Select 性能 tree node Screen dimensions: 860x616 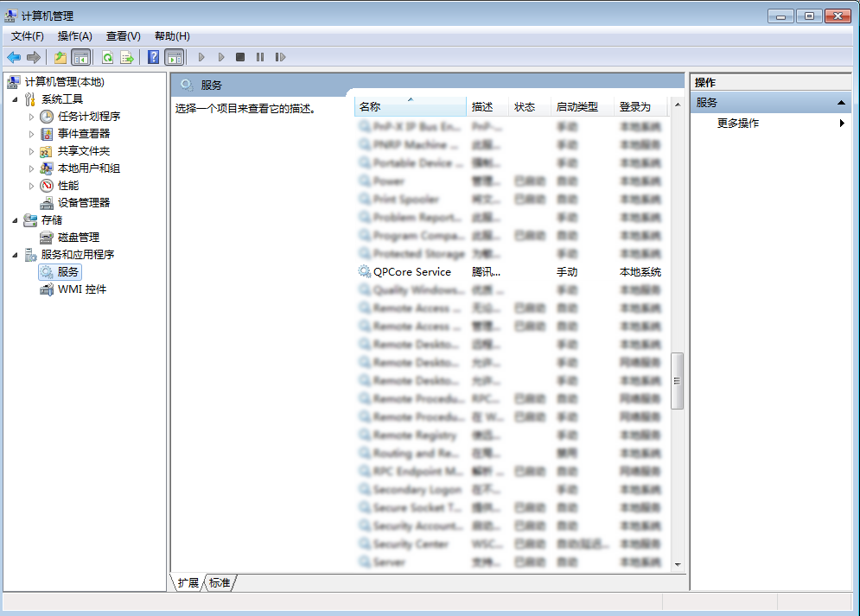[68, 185]
